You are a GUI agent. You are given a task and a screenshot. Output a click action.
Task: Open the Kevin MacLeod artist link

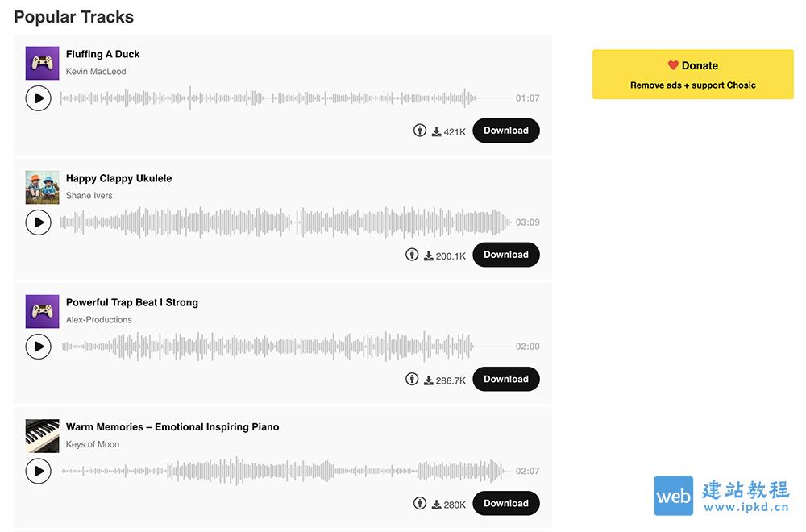coord(96,72)
